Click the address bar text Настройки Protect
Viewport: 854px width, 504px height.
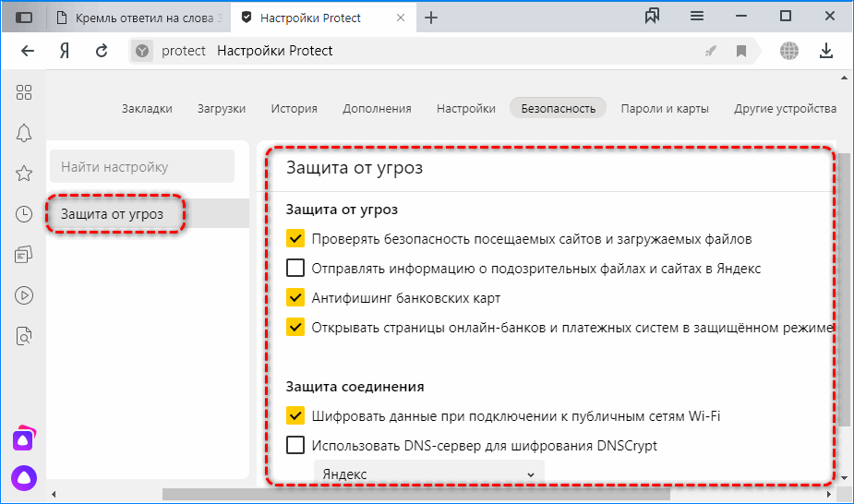274,51
